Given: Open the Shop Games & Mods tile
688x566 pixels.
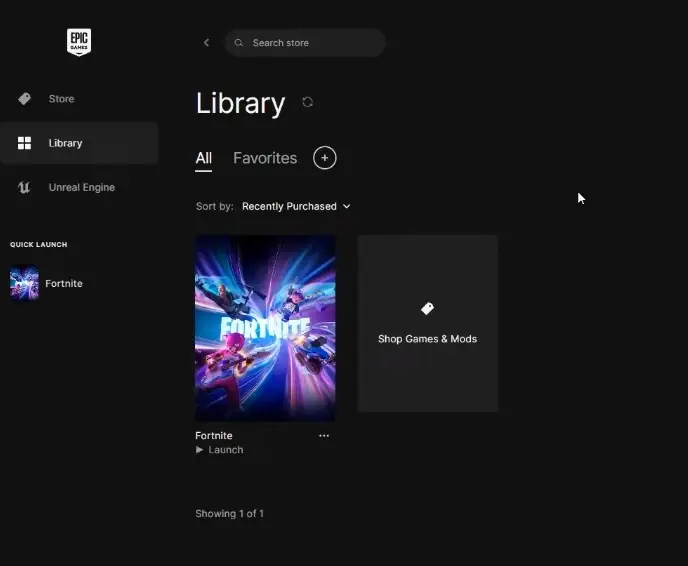Looking at the screenshot, I should (x=428, y=323).
